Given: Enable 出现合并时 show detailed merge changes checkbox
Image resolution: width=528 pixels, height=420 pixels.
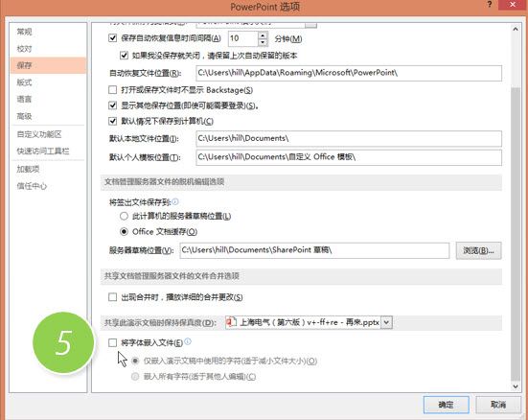Looking at the screenshot, I should pos(112,297).
